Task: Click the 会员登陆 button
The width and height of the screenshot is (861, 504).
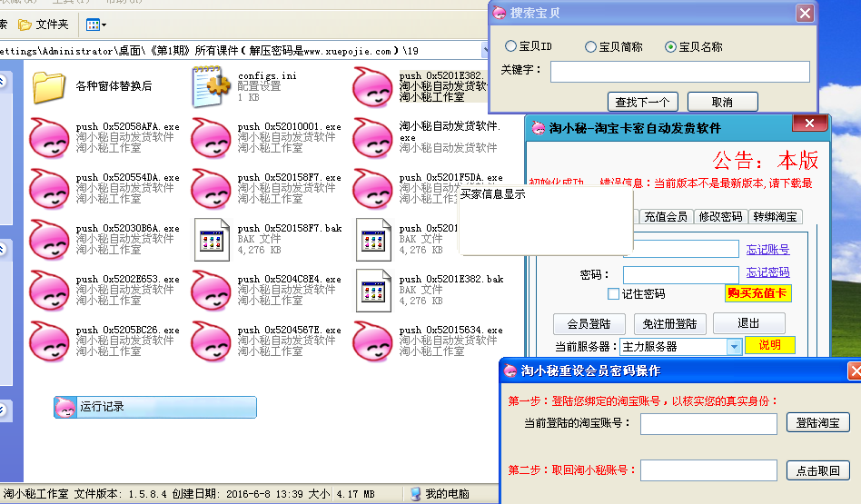Action: pyautogui.click(x=589, y=324)
